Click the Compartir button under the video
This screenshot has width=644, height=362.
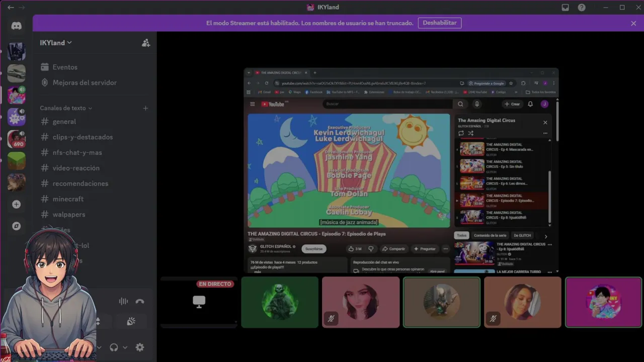pyautogui.click(x=393, y=249)
